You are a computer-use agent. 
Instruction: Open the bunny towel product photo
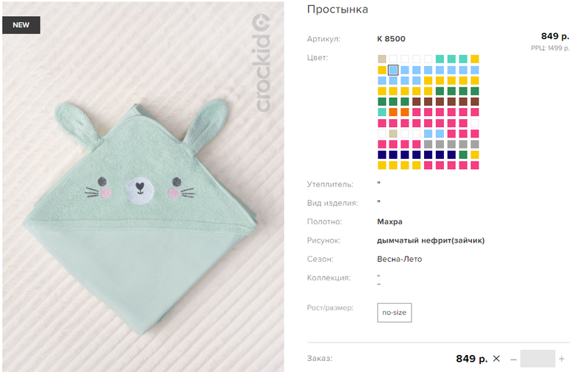(x=143, y=187)
